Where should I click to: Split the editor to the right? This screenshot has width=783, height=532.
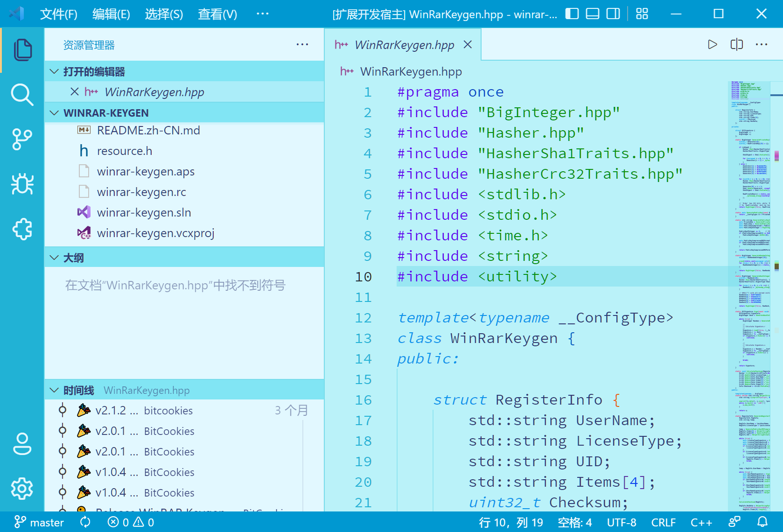pyautogui.click(x=736, y=44)
